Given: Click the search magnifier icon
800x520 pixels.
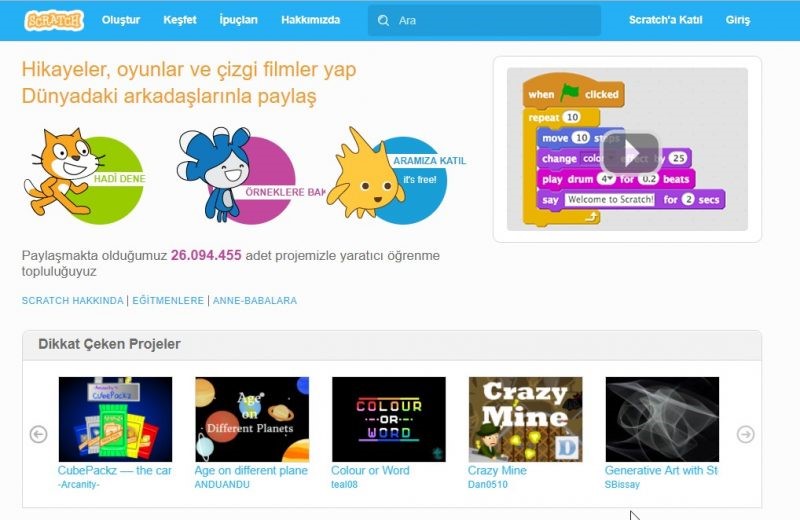Looking at the screenshot, I should (383, 20).
